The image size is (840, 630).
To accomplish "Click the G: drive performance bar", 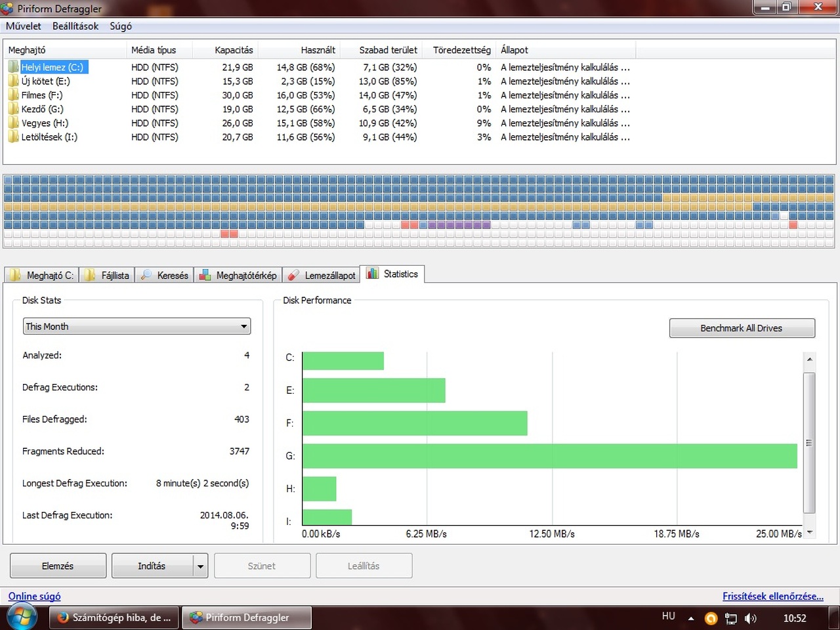I will (550, 456).
